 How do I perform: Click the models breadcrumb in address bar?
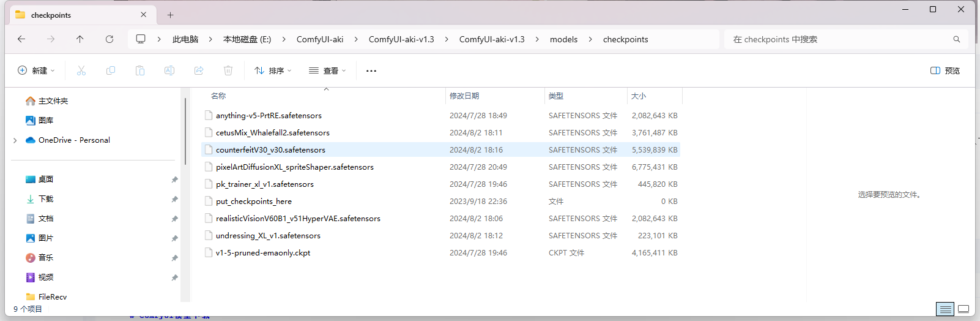[563, 39]
